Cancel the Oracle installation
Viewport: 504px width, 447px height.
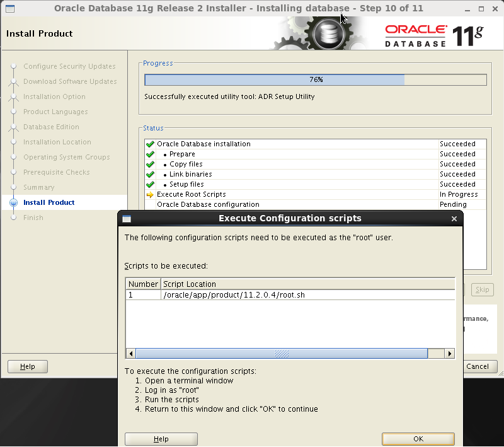[x=480, y=366]
